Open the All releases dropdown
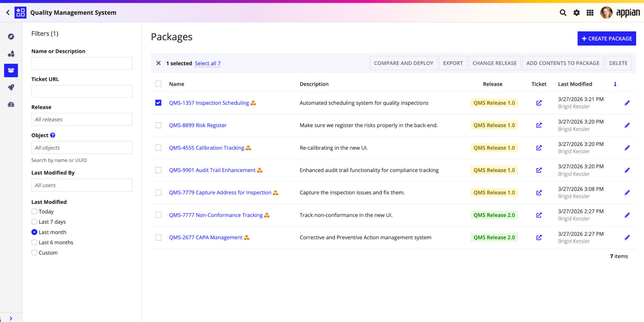Viewport: 644px width, 322px height. click(82, 119)
